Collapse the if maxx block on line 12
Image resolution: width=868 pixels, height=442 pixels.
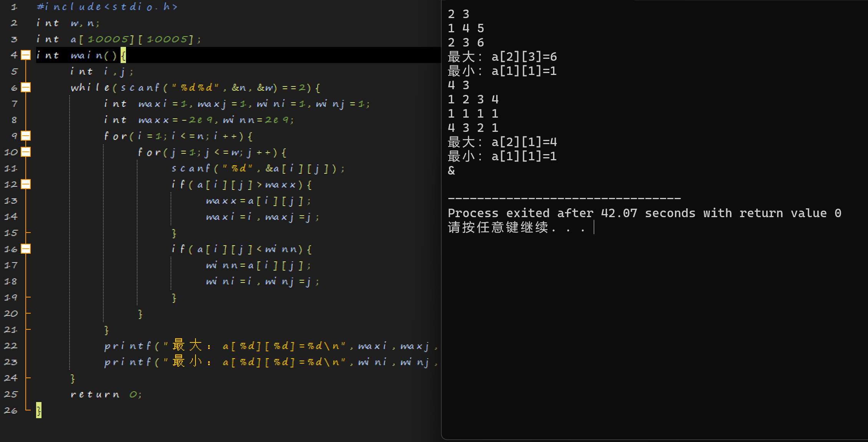tap(25, 184)
